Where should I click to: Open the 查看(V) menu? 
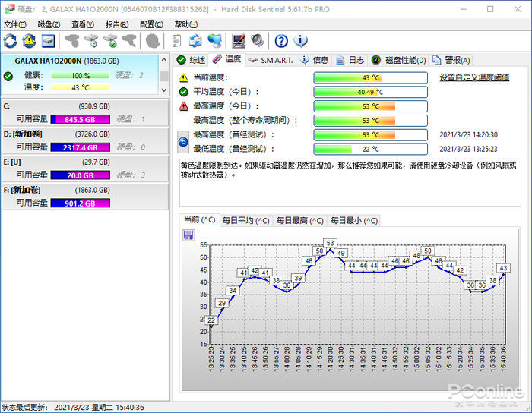point(83,25)
